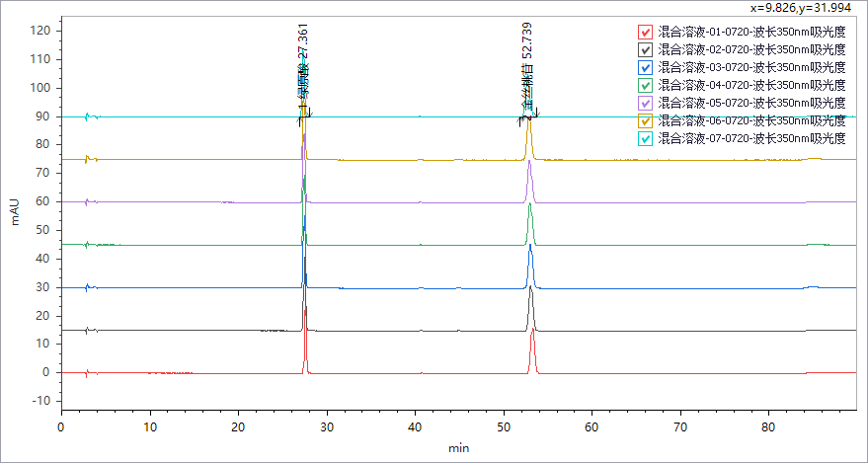Click the injection disturbance on the red baseline
Viewport: 868px width, 463px height.
(87, 373)
